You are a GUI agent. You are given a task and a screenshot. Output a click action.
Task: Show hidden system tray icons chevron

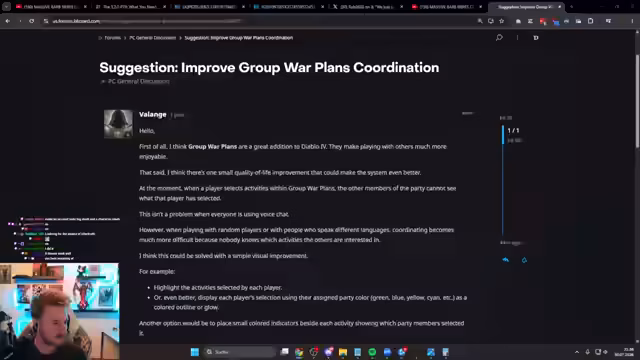click(577, 352)
